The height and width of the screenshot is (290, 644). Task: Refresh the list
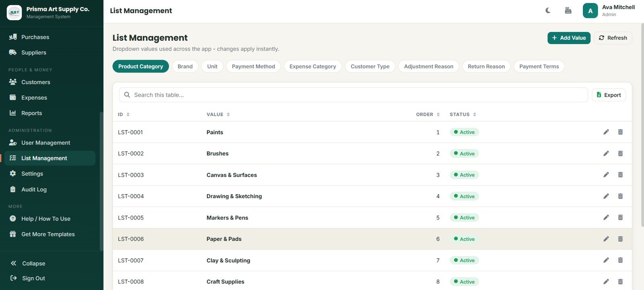point(613,38)
